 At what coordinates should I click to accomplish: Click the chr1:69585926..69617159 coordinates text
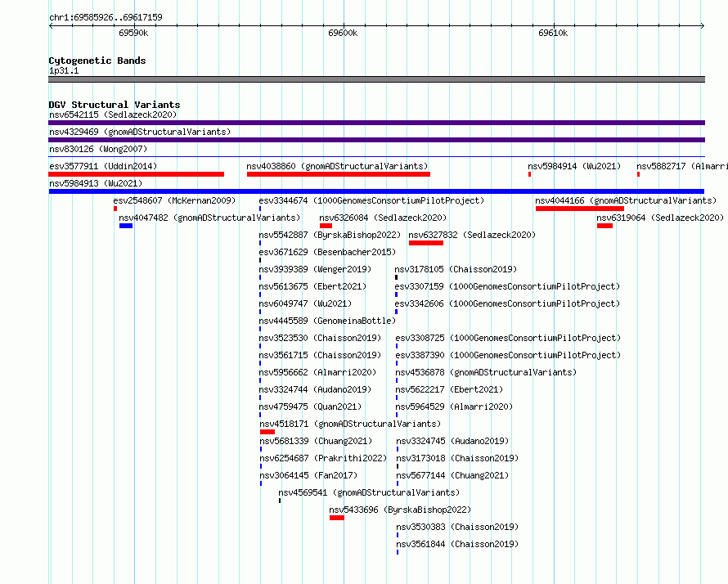106,18
